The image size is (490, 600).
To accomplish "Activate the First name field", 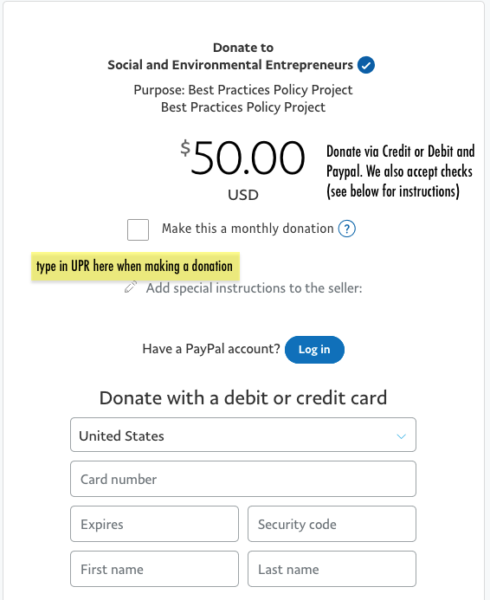I will point(154,569).
